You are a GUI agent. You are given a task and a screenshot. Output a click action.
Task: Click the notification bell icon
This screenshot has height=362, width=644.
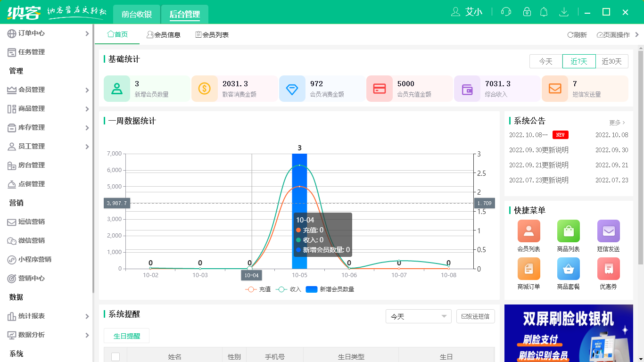[x=544, y=12]
